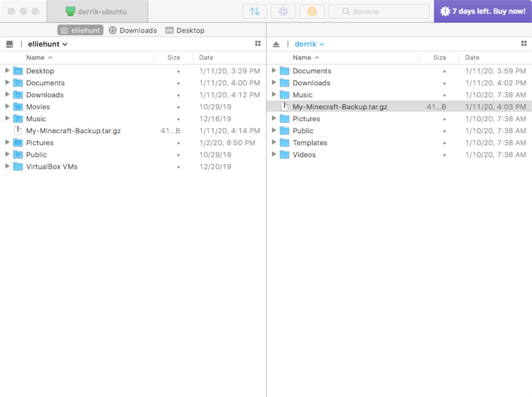Click the sync spinner toolbar button
The height and width of the screenshot is (397, 532).
pyautogui.click(x=283, y=12)
